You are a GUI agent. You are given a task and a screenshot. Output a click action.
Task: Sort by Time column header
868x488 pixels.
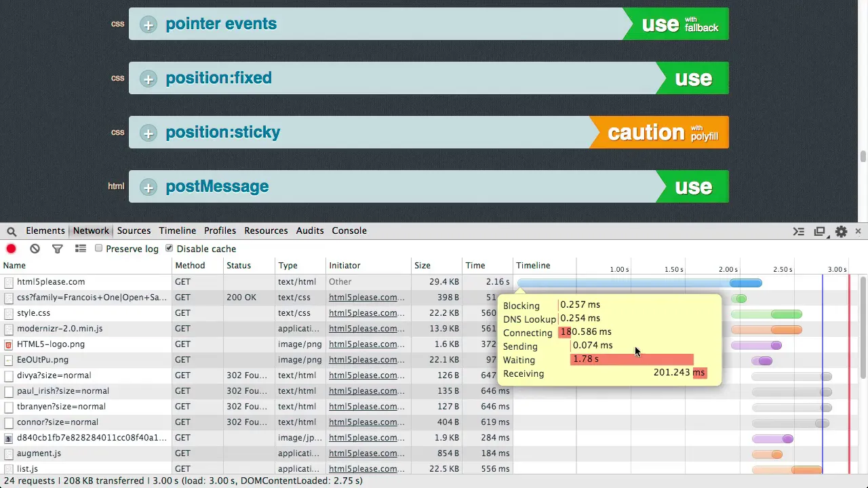point(488,266)
